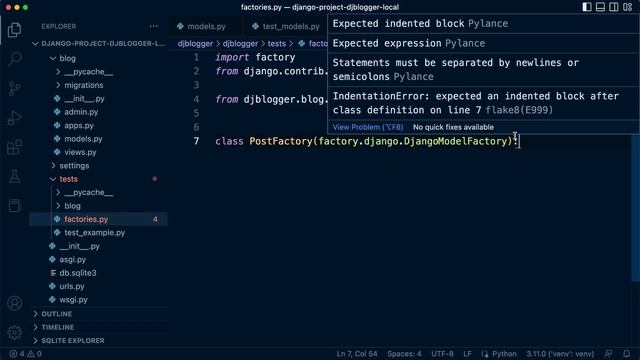640x360 pixels.
Task: Open Explorer views and more actions ellipsis
Action: click(153, 26)
